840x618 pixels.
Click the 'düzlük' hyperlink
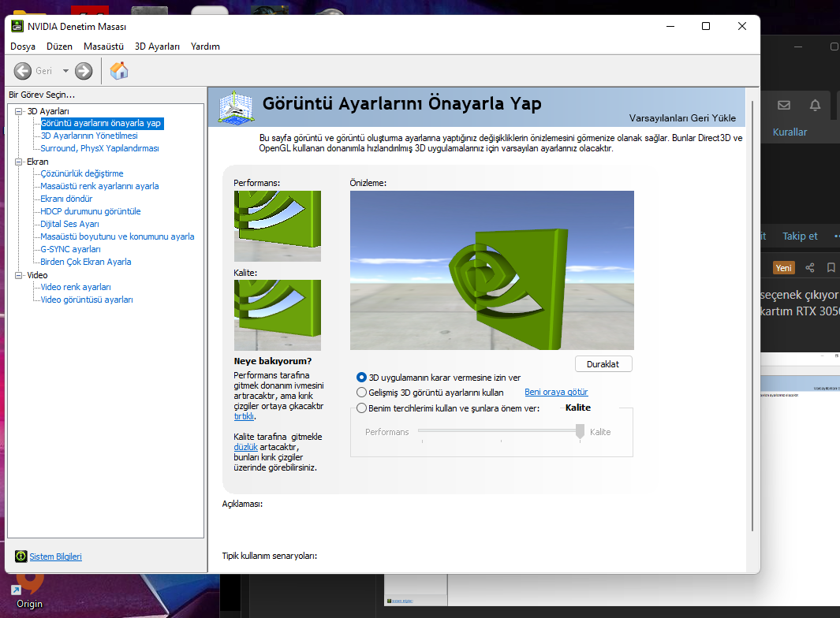point(245,447)
